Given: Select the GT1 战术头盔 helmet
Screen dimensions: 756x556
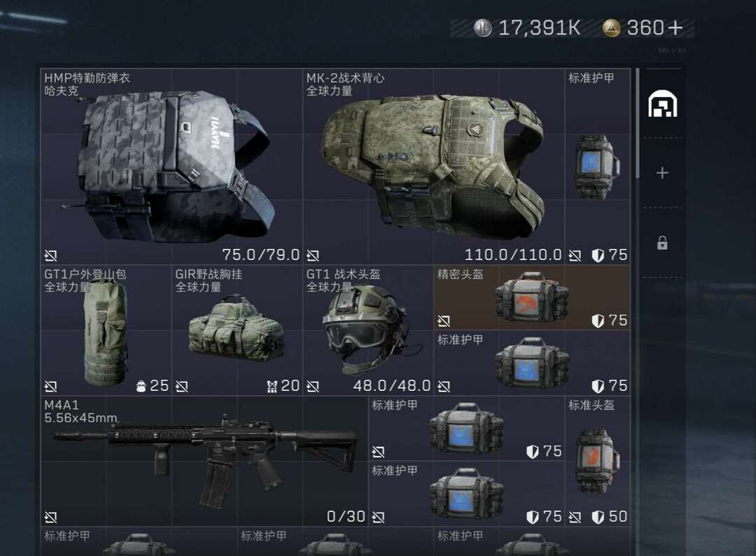Looking at the screenshot, I should click(x=368, y=331).
